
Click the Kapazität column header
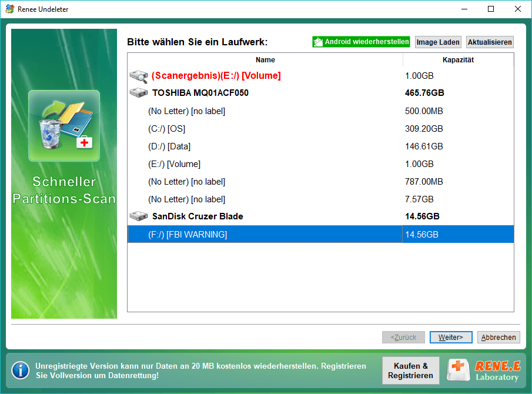coord(458,60)
